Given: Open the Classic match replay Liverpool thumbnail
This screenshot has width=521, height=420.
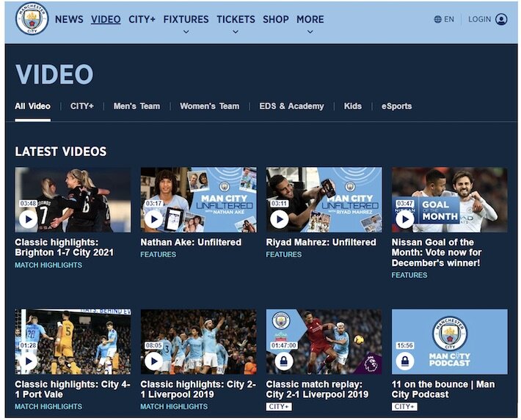Looking at the screenshot, I should coord(324,342).
